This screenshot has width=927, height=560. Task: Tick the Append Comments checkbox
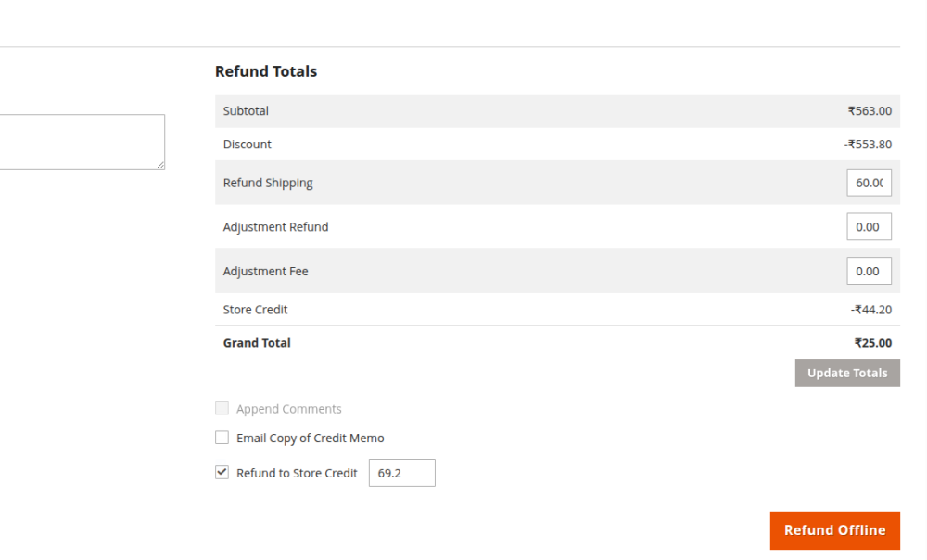pyautogui.click(x=222, y=408)
